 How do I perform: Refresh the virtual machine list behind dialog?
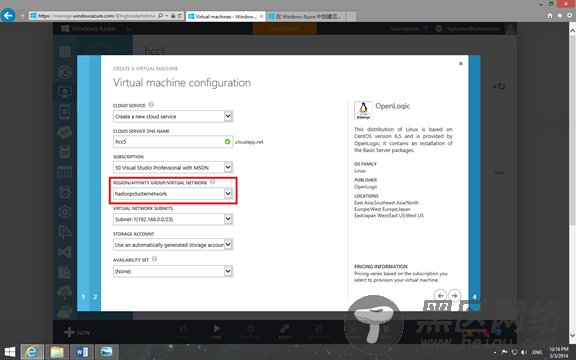(501, 87)
